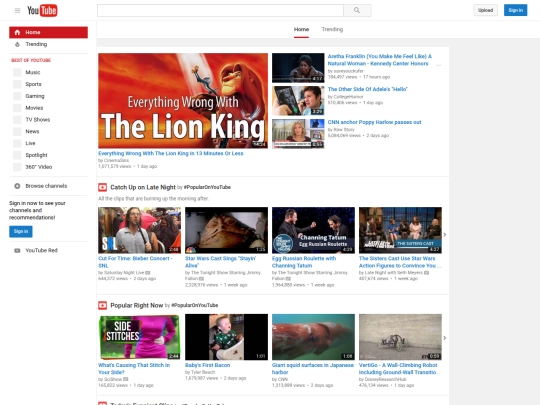Play the Egg Russian Roulette thumbnail

click(313, 230)
